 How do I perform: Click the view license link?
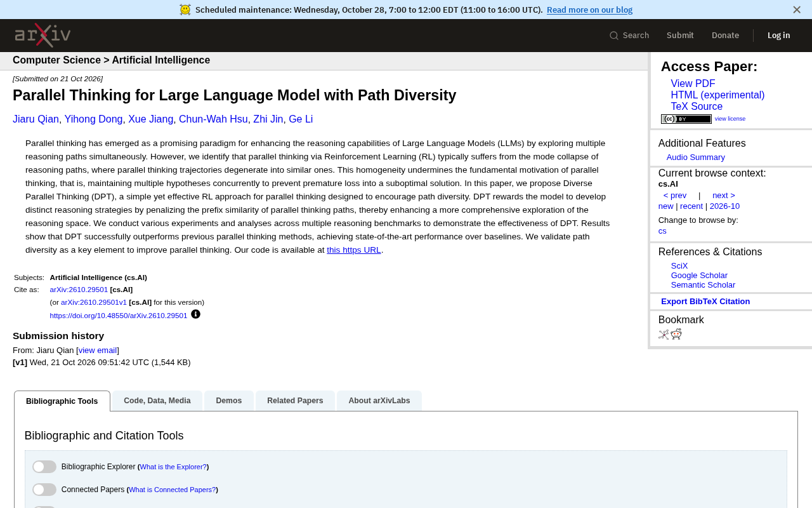[730, 119]
